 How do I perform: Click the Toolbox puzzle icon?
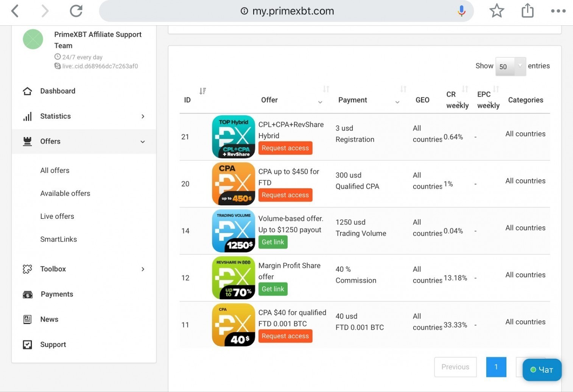[x=27, y=269]
